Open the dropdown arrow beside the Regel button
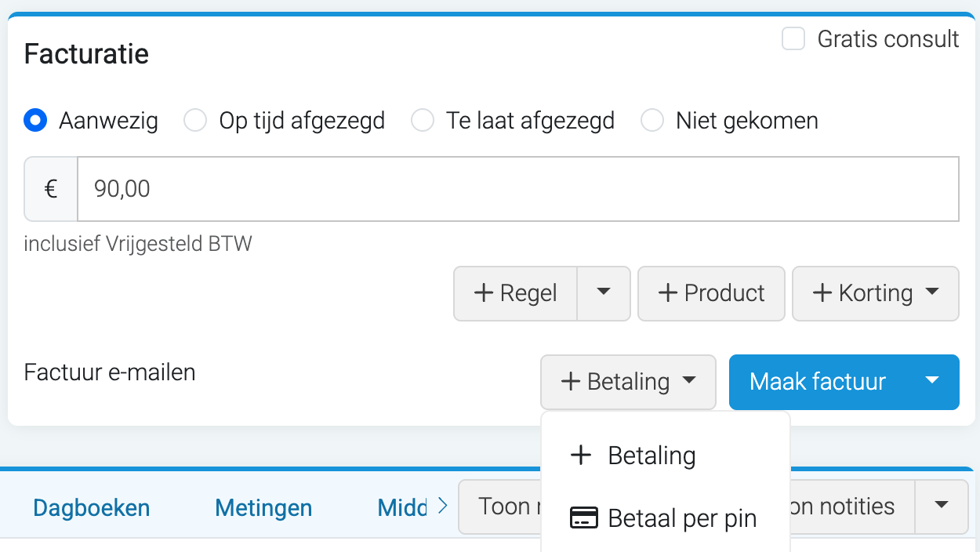 point(603,292)
